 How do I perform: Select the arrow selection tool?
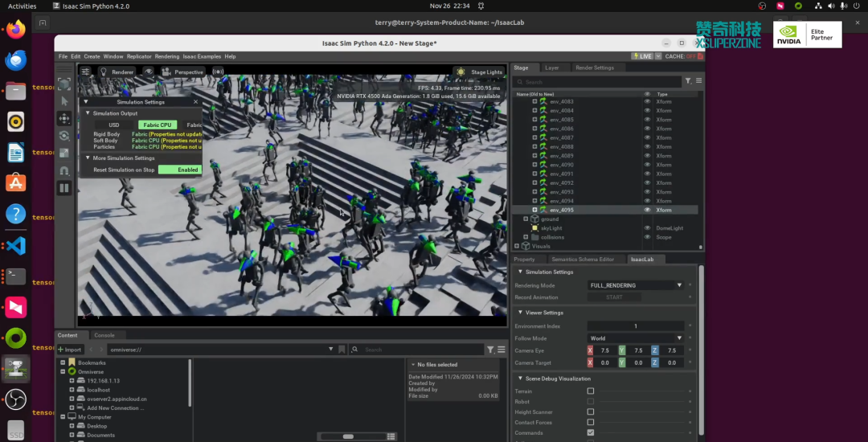pyautogui.click(x=64, y=101)
